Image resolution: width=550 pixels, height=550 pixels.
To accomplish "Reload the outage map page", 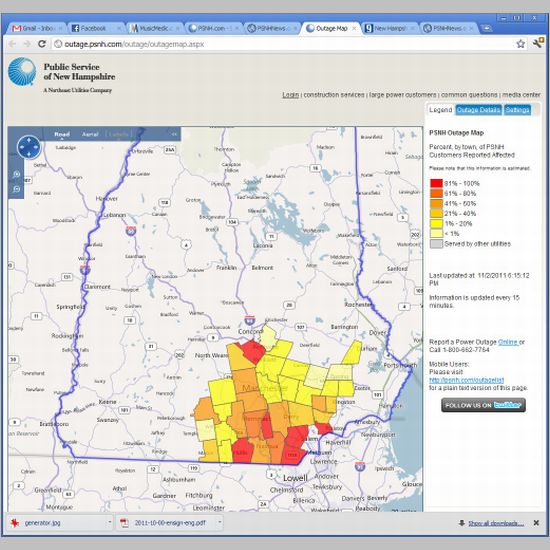I will coord(42,44).
